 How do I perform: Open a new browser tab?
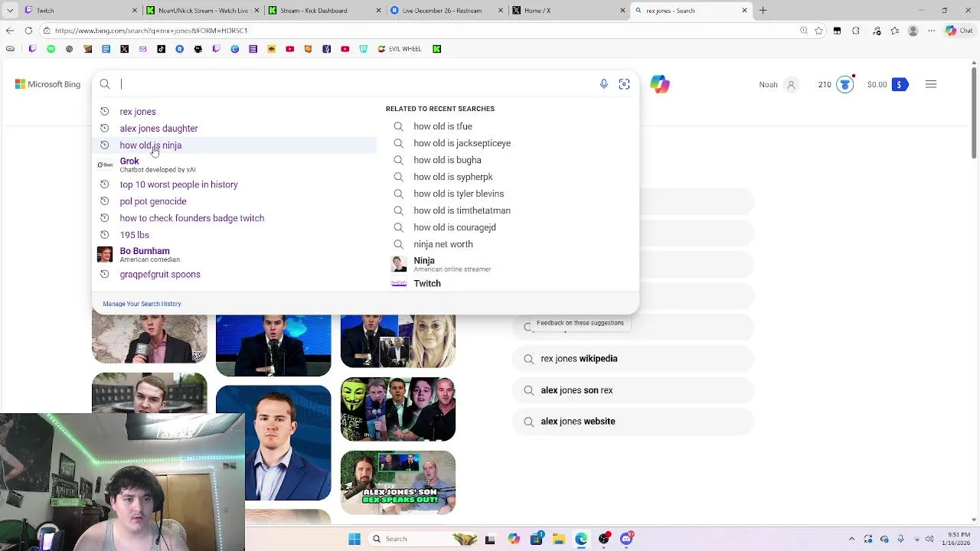click(x=763, y=11)
